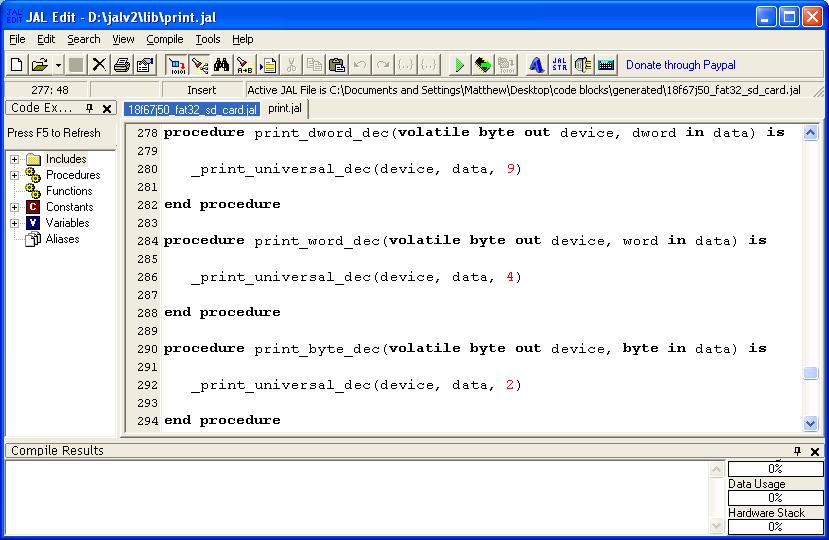Cut selection with the scissors icon
Viewport: 829px width, 540px height.
(x=291, y=65)
